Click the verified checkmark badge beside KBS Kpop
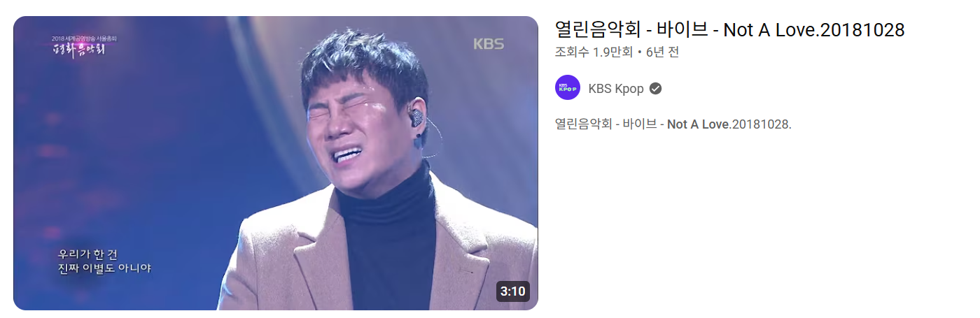The height and width of the screenshot is (318, 980). point(656,89)
